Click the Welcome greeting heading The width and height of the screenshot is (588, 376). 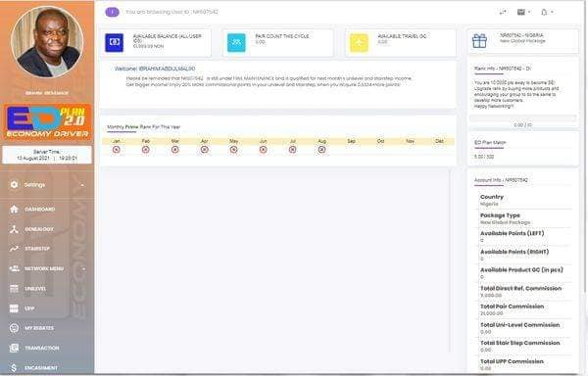point(155,69)
